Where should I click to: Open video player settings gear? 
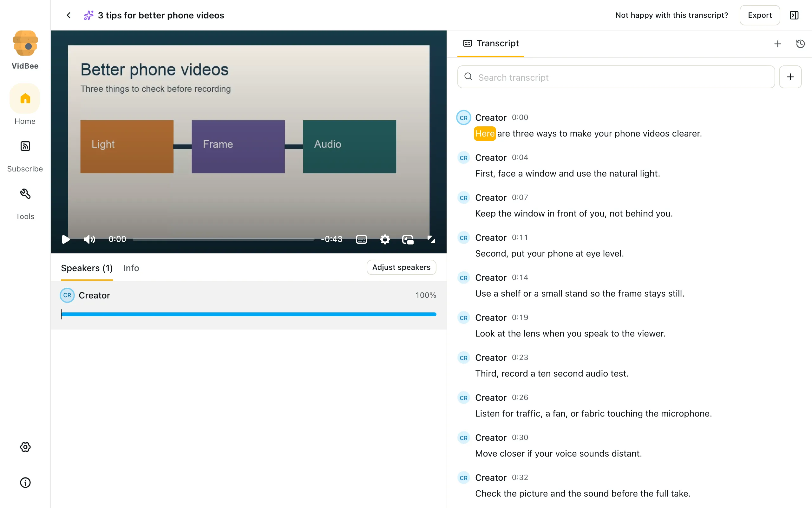click(385, 239)
